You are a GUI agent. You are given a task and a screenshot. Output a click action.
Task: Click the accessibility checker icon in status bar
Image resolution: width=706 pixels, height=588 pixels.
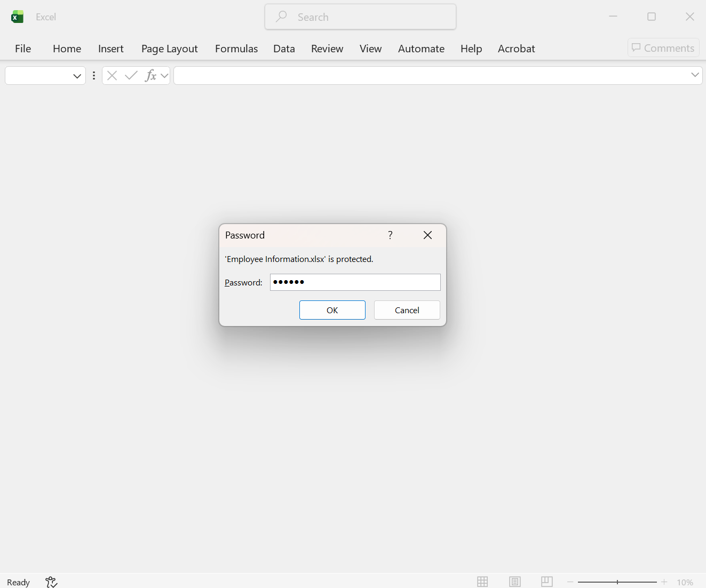(x=51, y=582)
